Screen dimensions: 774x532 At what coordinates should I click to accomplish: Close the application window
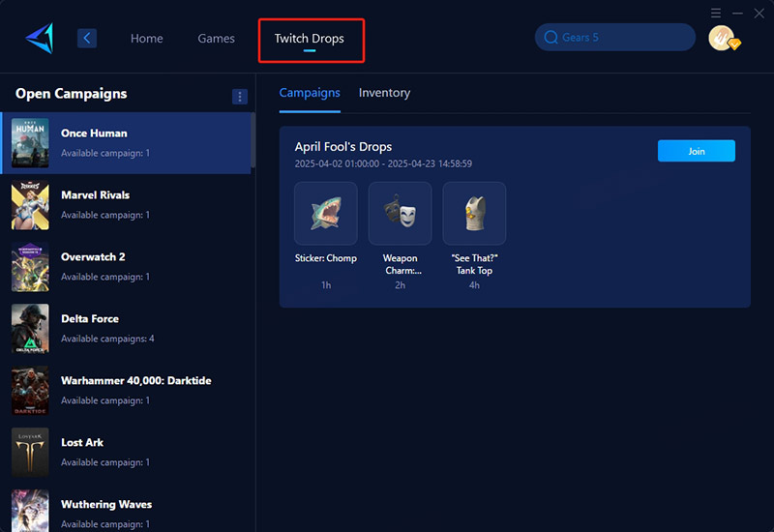(759, 14)
